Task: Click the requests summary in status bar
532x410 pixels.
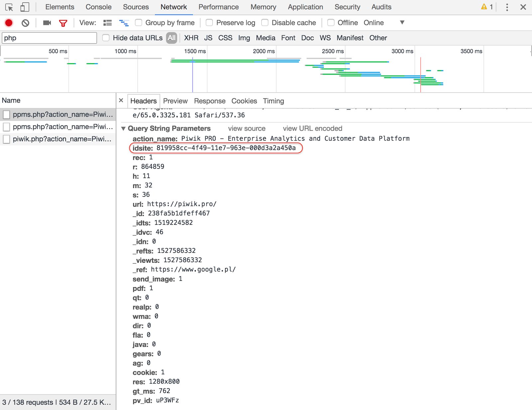Action: 57,402
